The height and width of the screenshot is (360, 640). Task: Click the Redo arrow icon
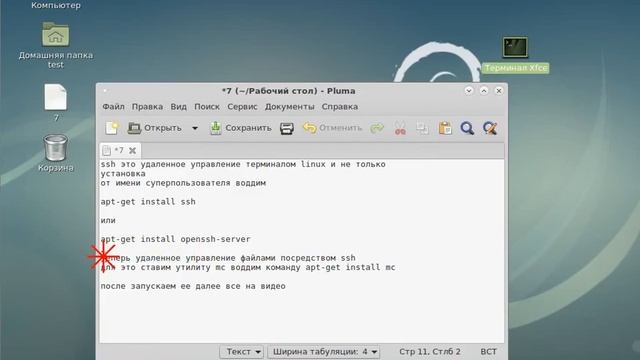[377, 128]
